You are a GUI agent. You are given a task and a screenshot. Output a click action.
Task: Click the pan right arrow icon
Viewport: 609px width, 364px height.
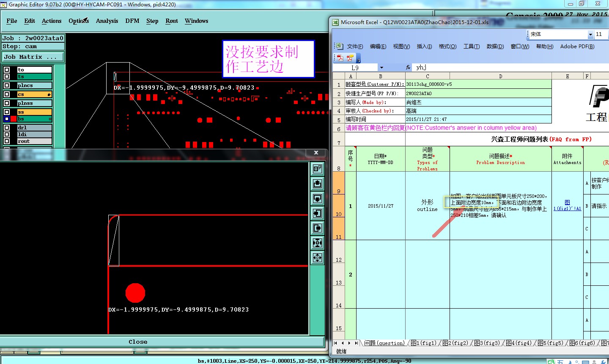(317, 228)
